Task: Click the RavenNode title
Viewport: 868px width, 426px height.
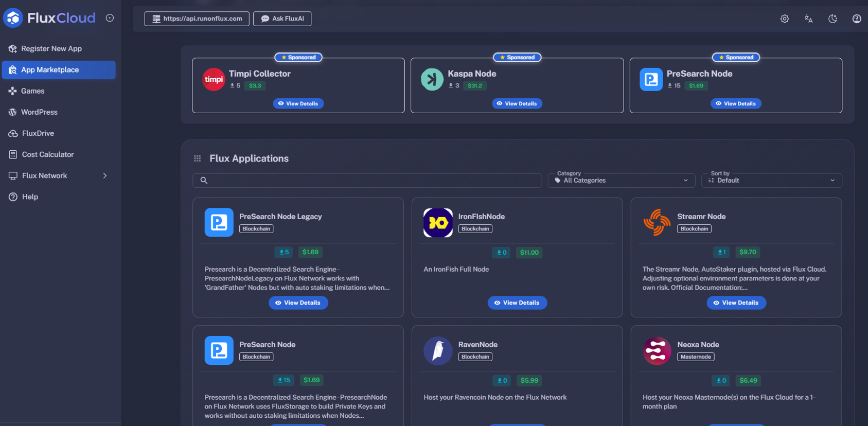Action: [x=478, y=345]
